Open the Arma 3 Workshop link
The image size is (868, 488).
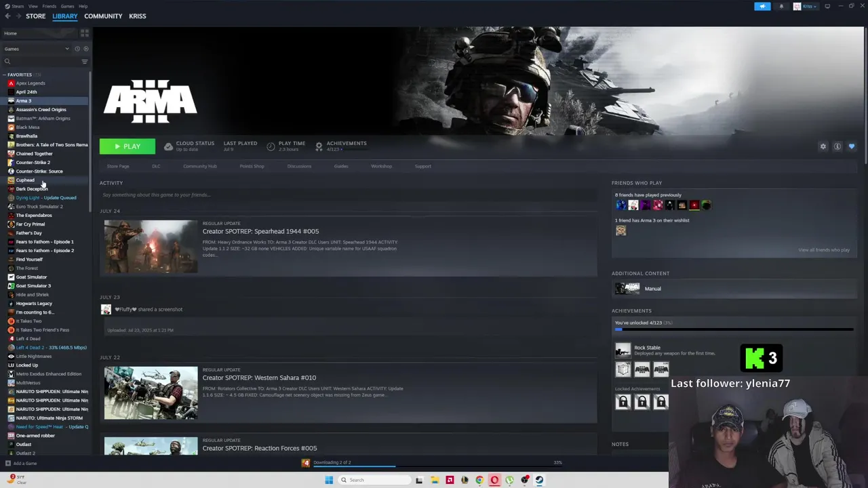point(381,166)
